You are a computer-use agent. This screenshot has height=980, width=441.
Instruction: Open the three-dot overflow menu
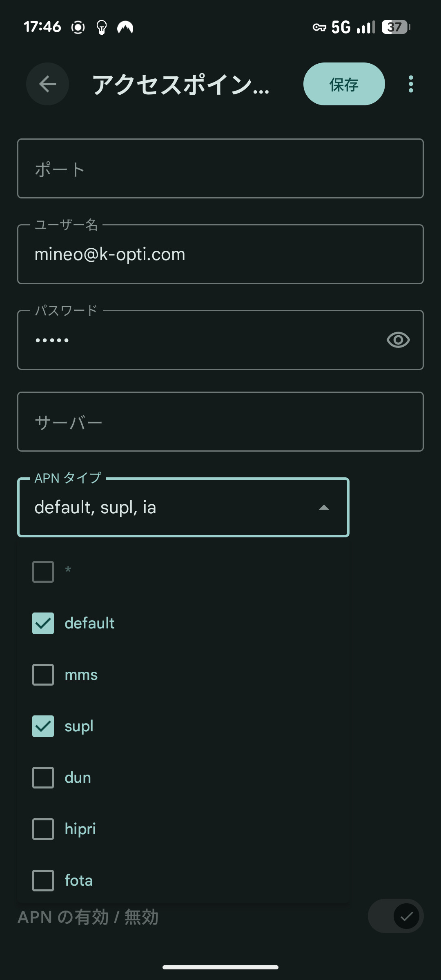point(411,84)
